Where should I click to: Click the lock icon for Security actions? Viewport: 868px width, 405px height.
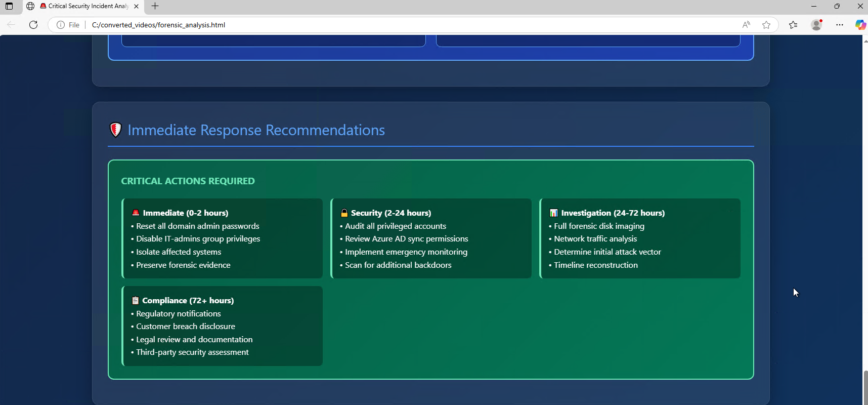click(344, 213)
